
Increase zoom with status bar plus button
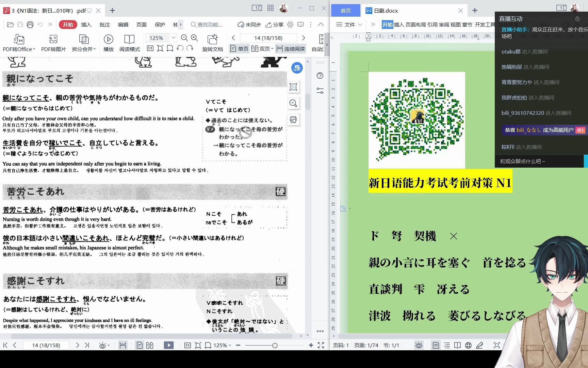(x=311, y=346)
